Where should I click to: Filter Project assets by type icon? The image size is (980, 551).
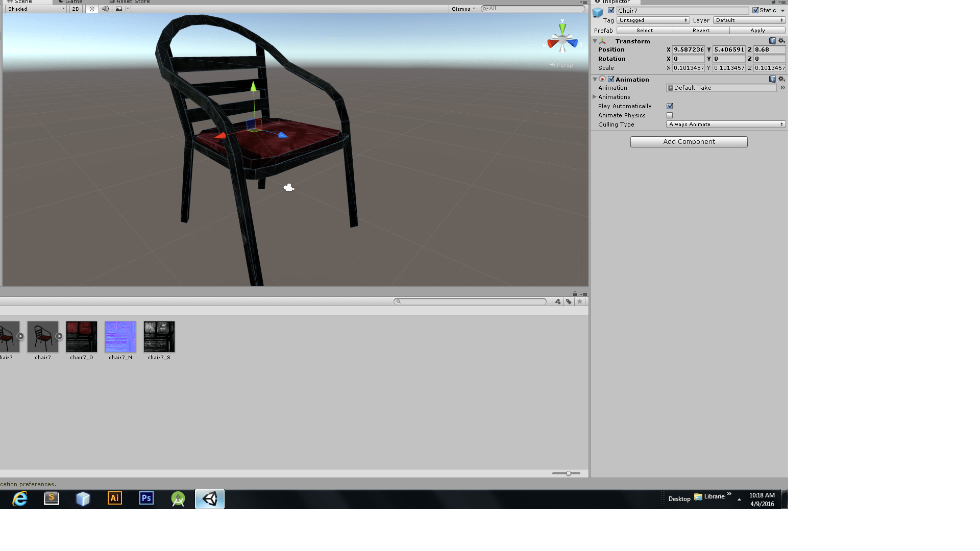tap(557, 302)
